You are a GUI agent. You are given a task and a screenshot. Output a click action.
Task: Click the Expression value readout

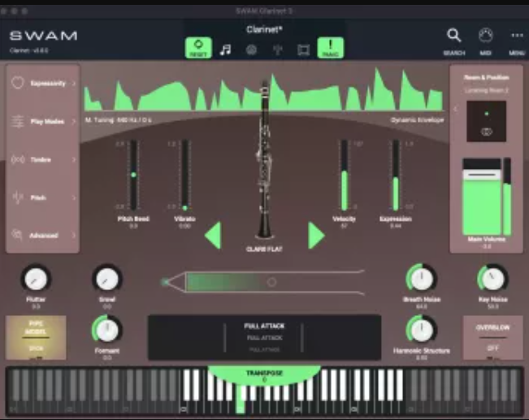(x=396, y=226)
